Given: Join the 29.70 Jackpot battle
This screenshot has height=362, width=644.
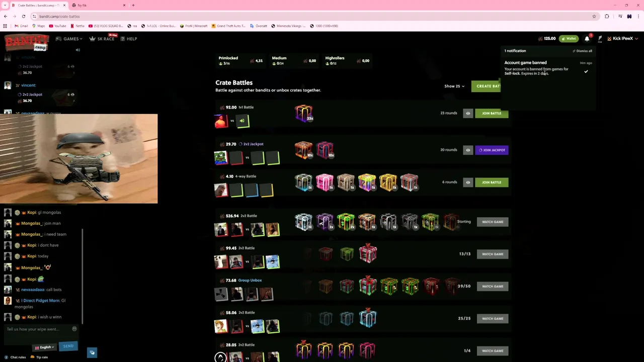Looking at the screenshot, I should [x=492, y=150].
